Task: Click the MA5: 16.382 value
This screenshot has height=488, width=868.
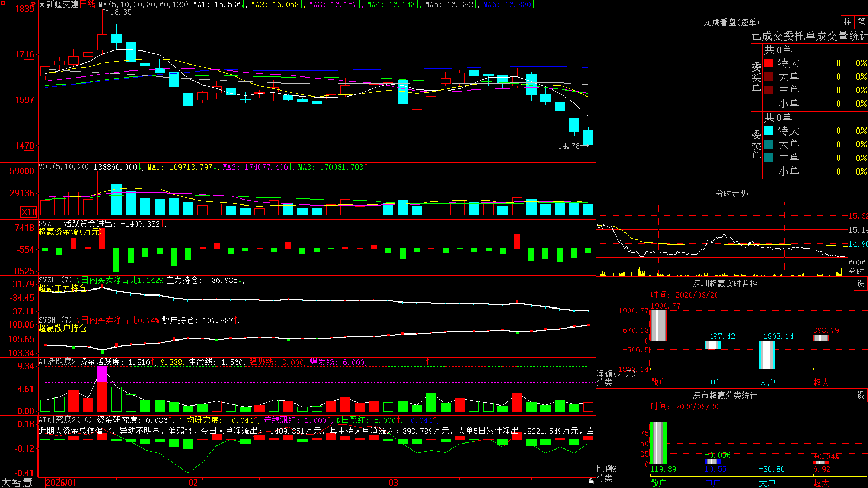Action: (451, 4)
